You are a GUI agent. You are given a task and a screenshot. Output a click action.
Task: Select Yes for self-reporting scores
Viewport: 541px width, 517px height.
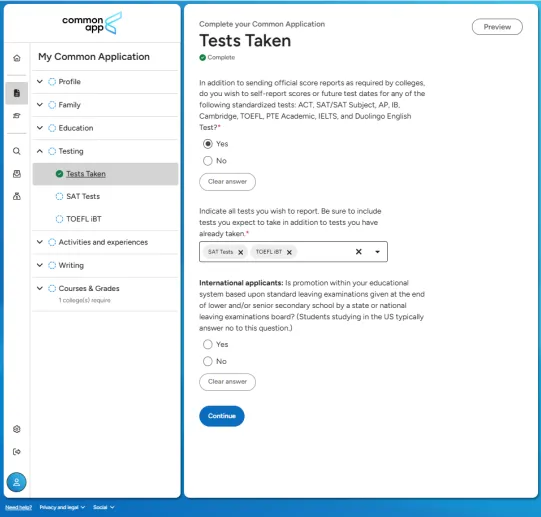coord(208,144)
